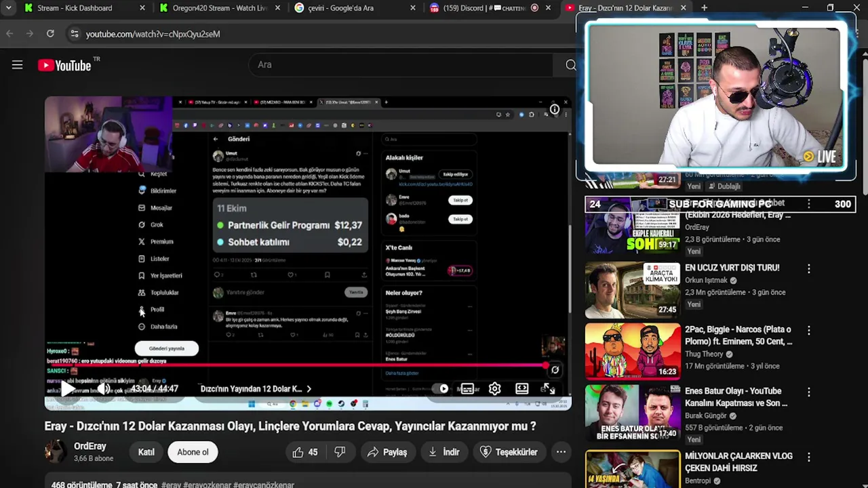Open hashtag #erayozkenar below the video
This screenshot has width=868, height=488.
(x=207, y=485)
